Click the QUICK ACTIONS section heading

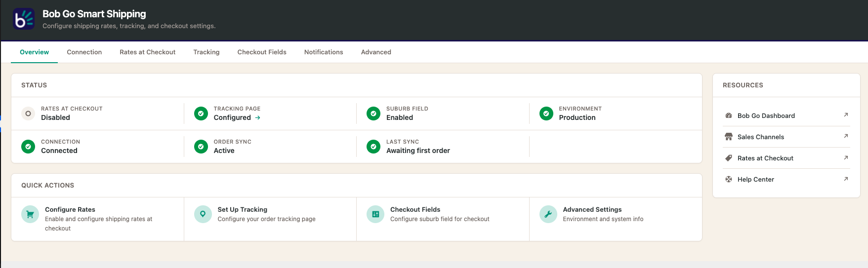click(47, 185)
